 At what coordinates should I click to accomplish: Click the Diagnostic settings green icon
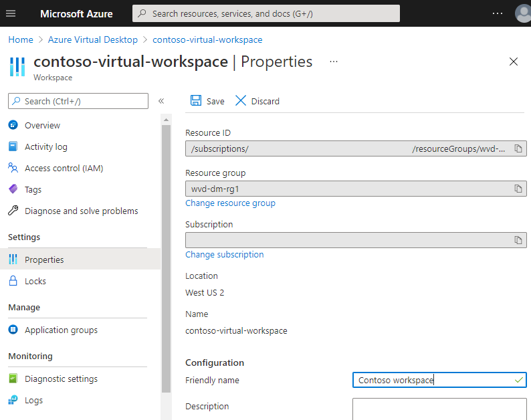[x=13, y=379]
